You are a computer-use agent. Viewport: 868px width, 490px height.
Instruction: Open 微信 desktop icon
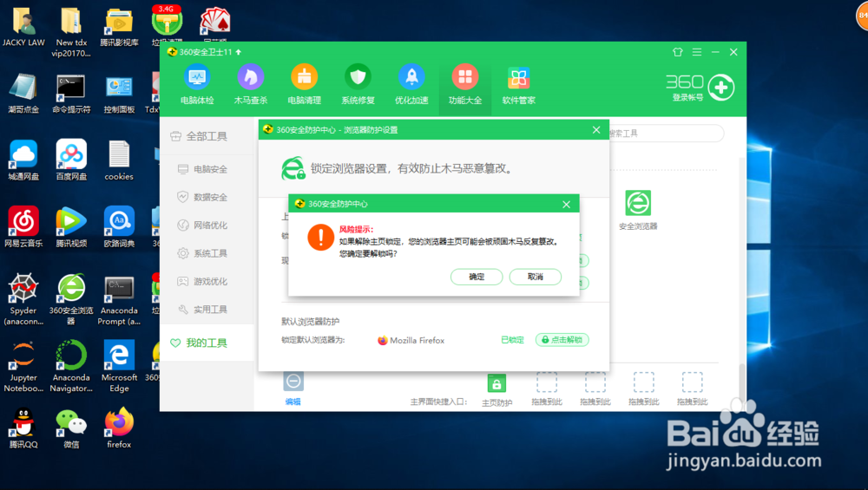[71, 428]
